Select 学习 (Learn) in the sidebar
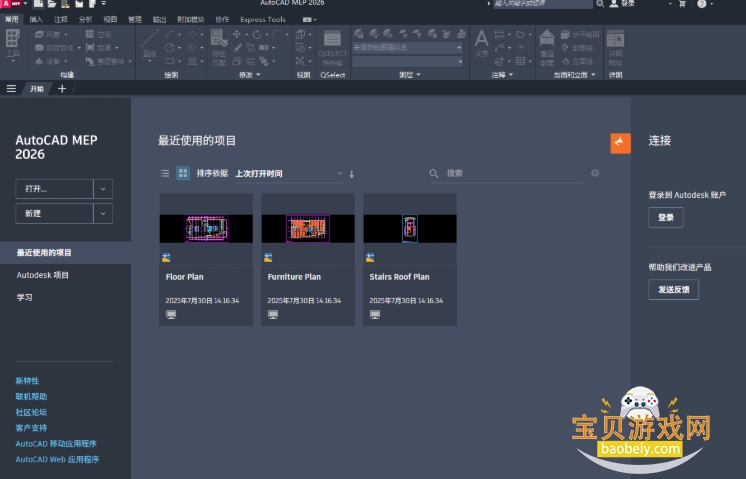 pos(25,297)
